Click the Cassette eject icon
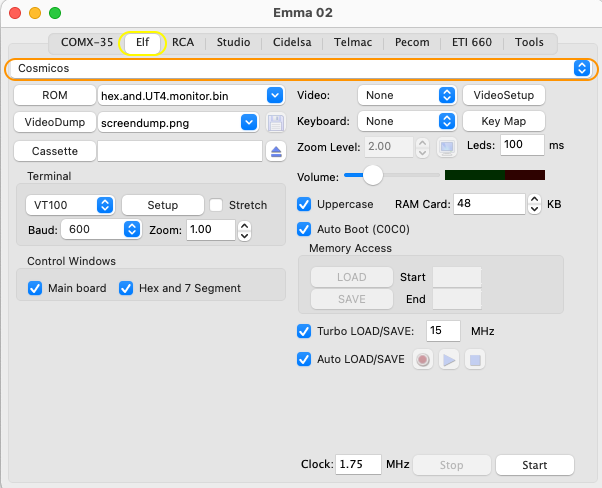The width and height of the screenshot is (602, 488). pyautogui.click(x=276, y=152)
